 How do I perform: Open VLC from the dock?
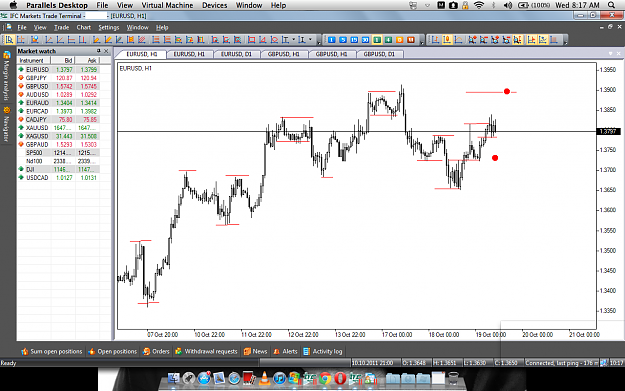264,378
